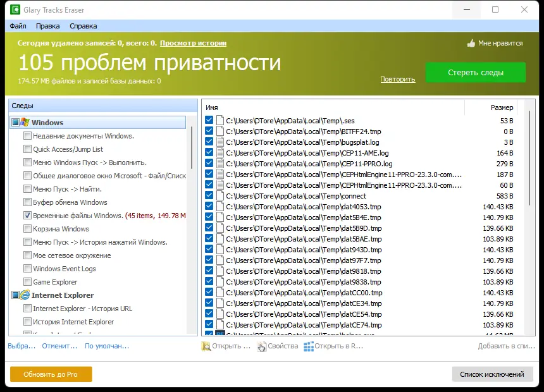This screenshot has height=392, width=544.
Task: Click file icon of datCE74.tmp row
Action: [x=220, y=325]
